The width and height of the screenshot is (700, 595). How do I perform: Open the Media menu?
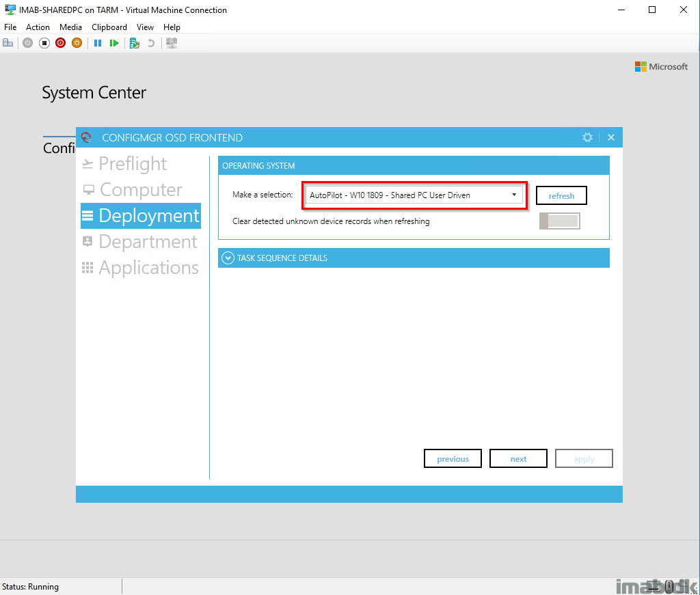[x=70, y=27]
